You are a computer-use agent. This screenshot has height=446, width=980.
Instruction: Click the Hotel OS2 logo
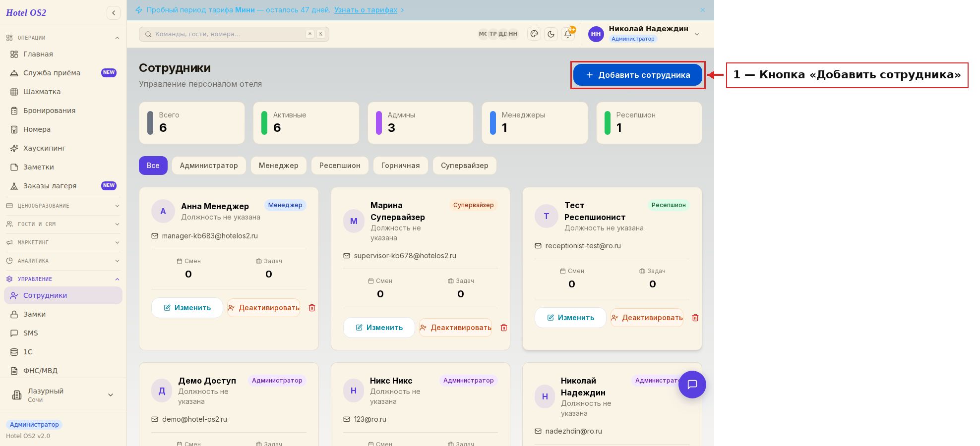pos(26,13)
